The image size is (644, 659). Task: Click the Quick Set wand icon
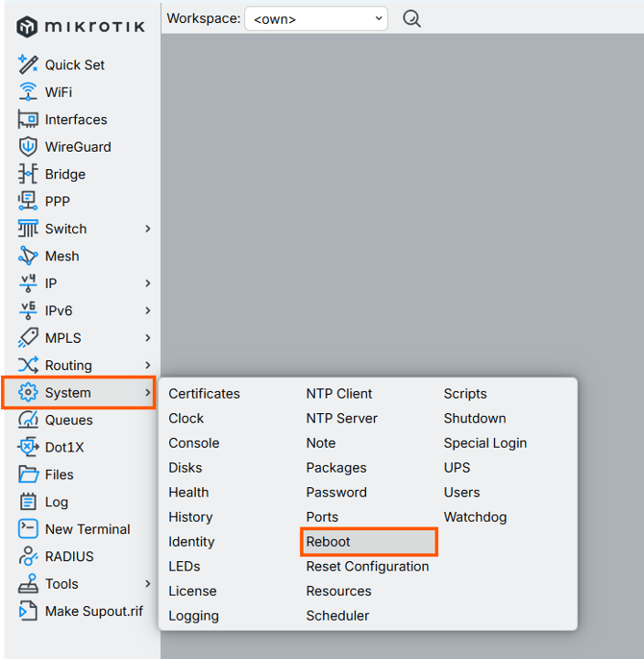click(x=28, y=64)
